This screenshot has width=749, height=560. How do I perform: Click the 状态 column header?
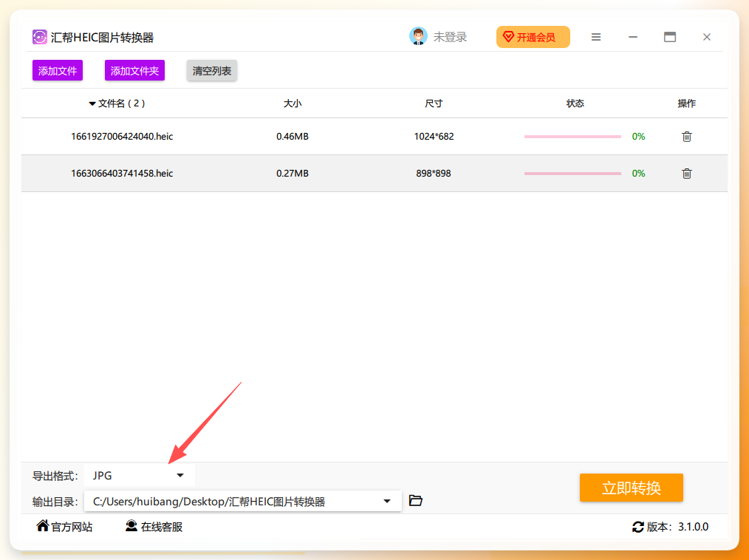[575, 103]
